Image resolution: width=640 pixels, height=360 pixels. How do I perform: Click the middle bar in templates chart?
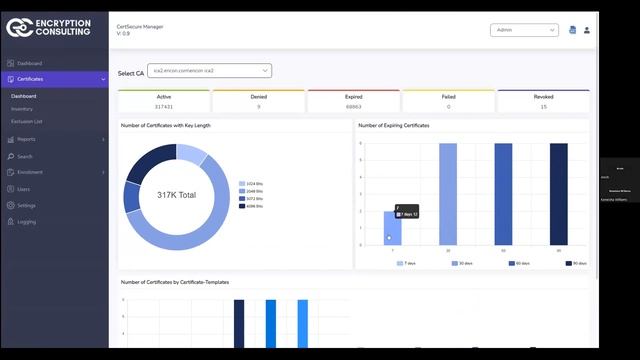[271, 324]
